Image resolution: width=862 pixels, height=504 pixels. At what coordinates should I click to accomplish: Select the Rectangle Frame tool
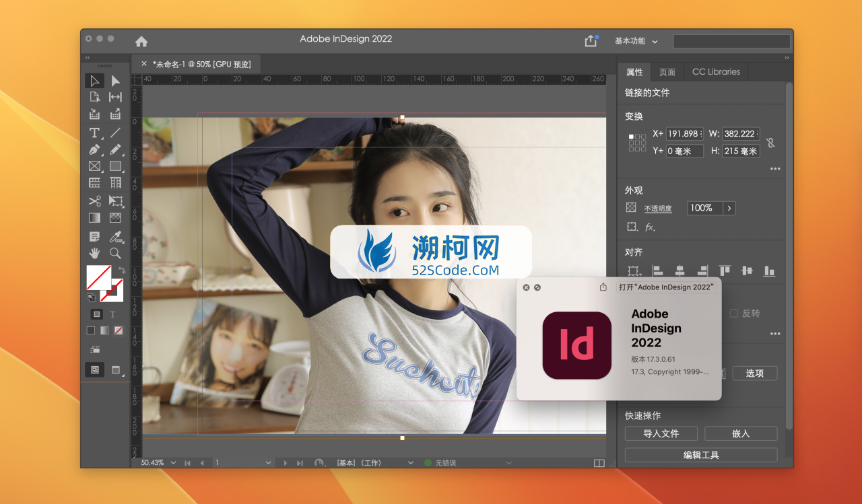coord(94,166)
